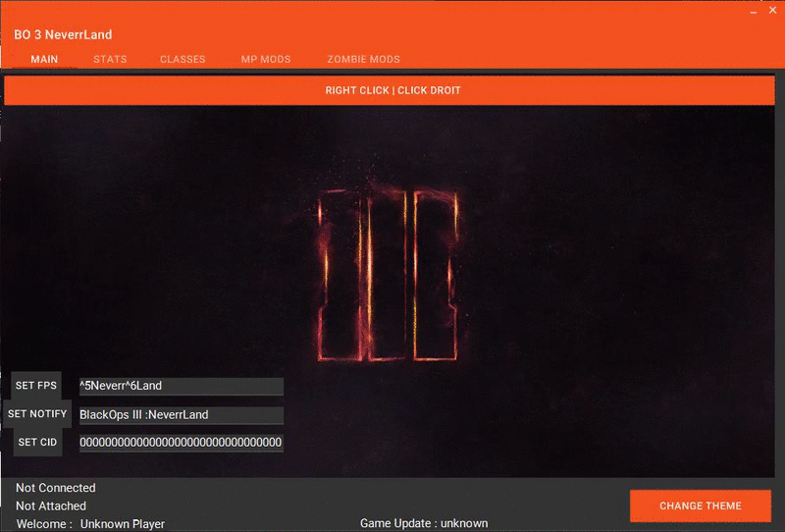Image resolution: width=785 pixels, height=532 pixels.
Task: Open the STATS tab
Action: [110, 59]
